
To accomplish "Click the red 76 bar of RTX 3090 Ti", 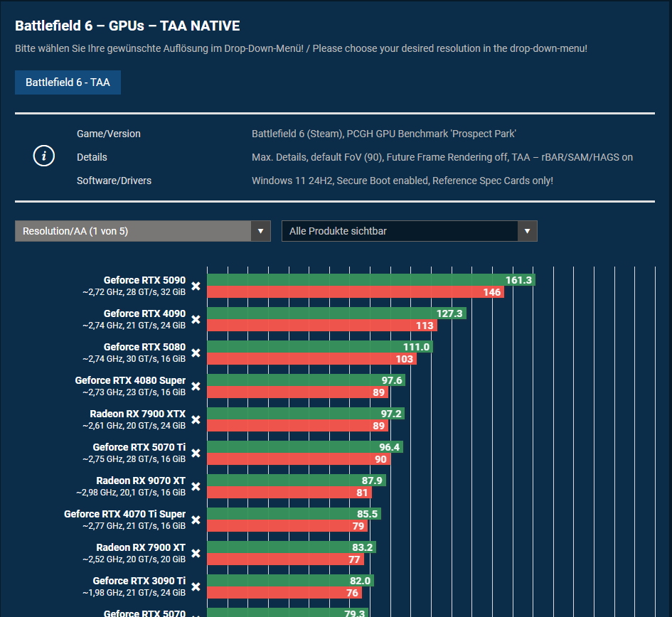I will point(284,593).
